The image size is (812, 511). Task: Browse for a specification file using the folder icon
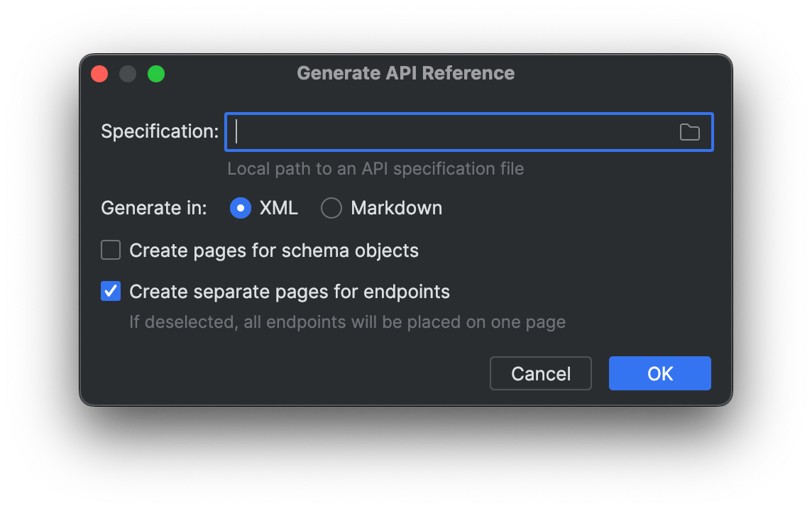coord(689,131)
